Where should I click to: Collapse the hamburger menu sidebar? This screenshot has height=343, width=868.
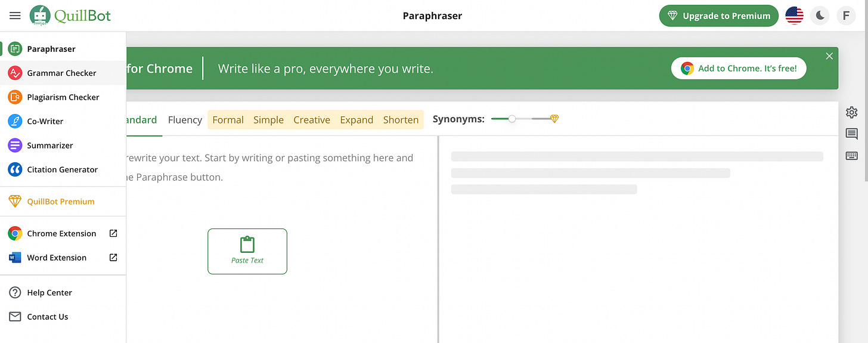coord(15,16)
